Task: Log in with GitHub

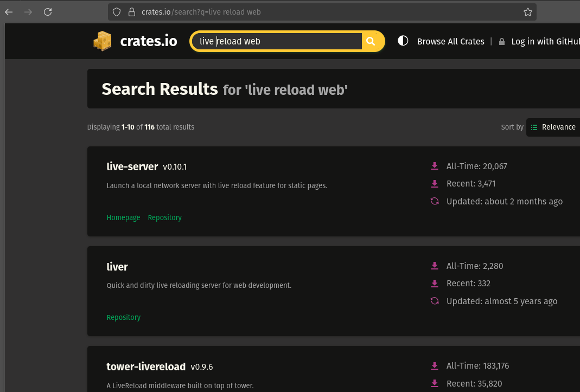Action: coord(545,41)
